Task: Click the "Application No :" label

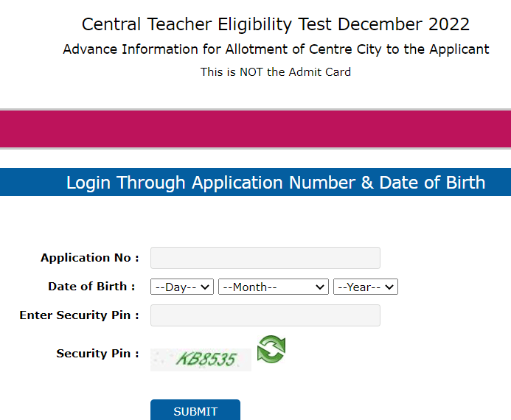Action: [x=90, y=258]
